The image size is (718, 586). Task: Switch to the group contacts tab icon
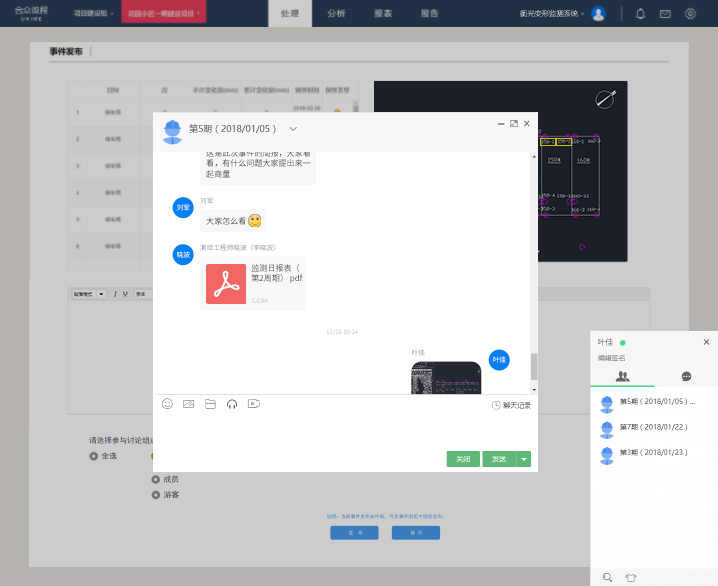pyautogui.click(x=623, y=376)
